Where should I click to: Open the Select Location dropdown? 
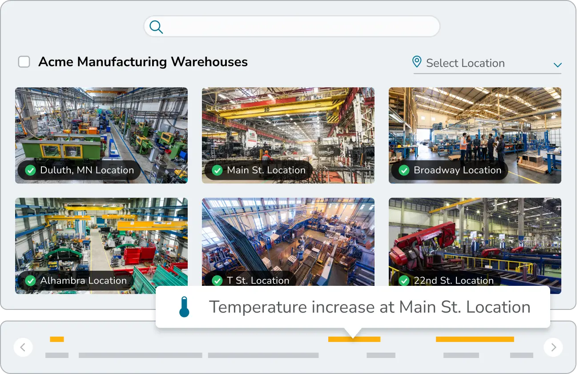click(x=465, y=63)
